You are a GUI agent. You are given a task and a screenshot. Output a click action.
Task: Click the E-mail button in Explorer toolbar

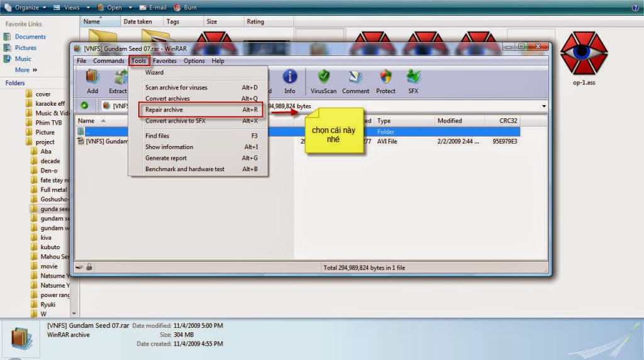click(153, 8)
